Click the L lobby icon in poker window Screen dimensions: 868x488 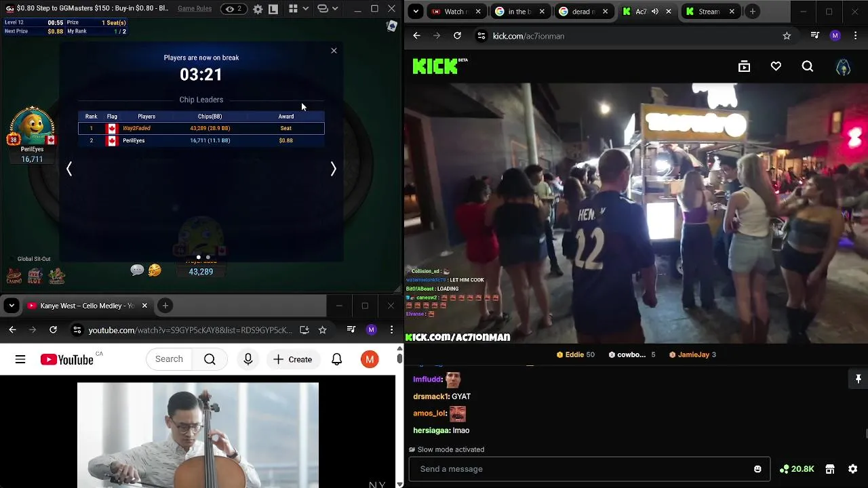point(273,9)
